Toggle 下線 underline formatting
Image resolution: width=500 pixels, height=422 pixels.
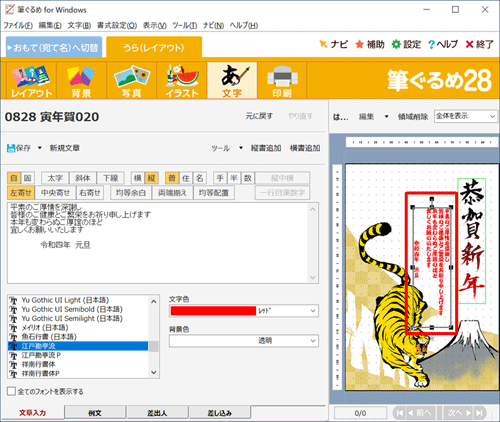click(110, 178)
